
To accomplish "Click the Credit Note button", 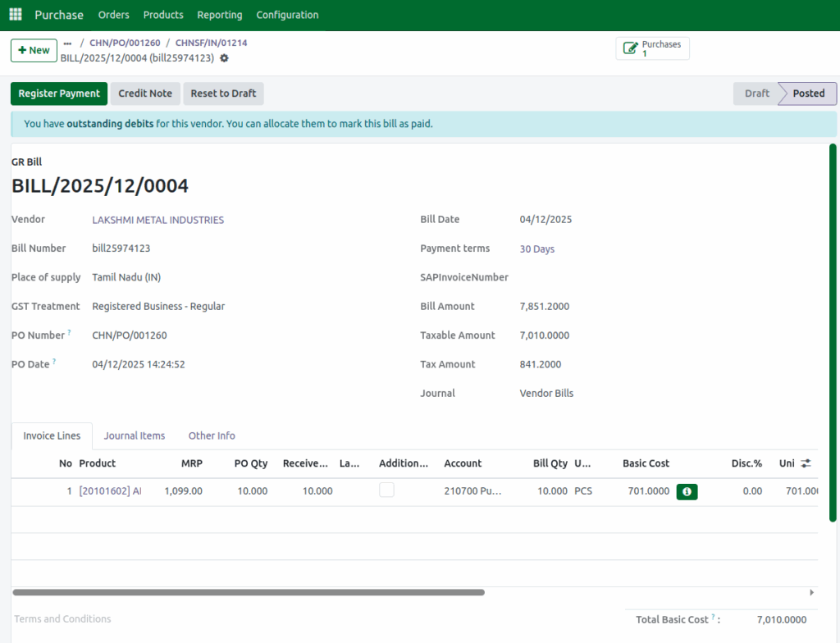I will [x=145, y=93].
